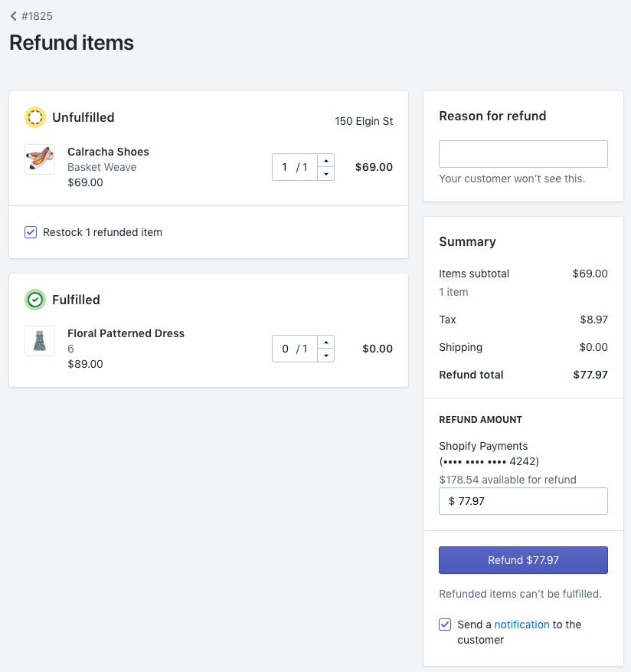
Task: Click the Calracha Shoes product thumbnail
Action: [40, 159]
